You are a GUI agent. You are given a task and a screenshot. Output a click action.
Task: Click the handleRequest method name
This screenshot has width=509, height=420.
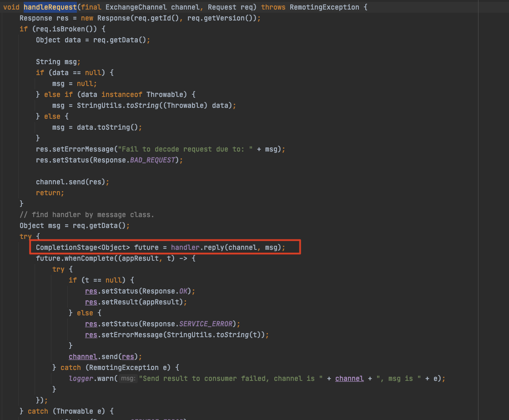coord(50,7)
